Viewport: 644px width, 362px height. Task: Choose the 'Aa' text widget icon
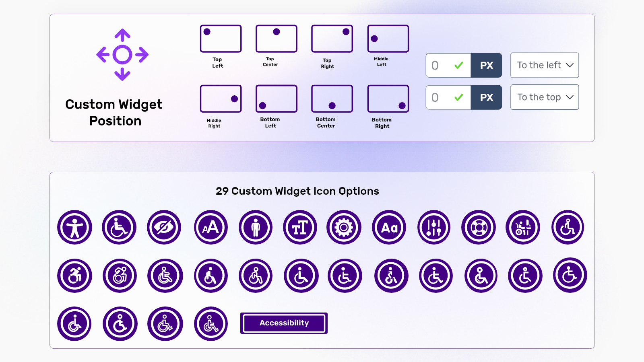(x=389, y=227)
